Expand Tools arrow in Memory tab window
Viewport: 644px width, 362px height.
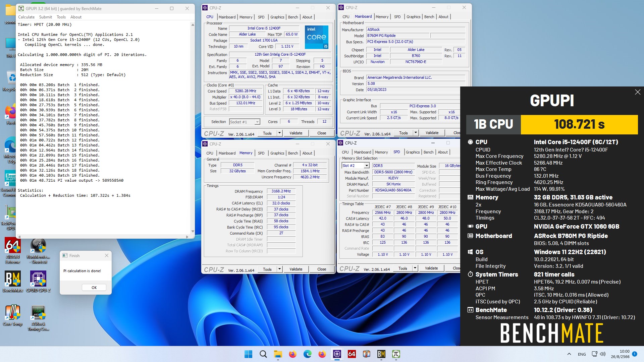tap(279, 269)
